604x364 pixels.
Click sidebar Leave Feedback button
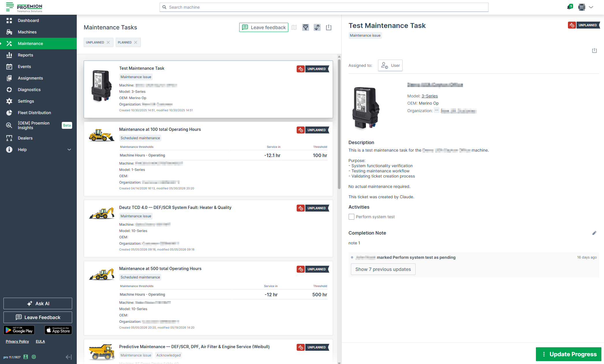coord(38,317)
